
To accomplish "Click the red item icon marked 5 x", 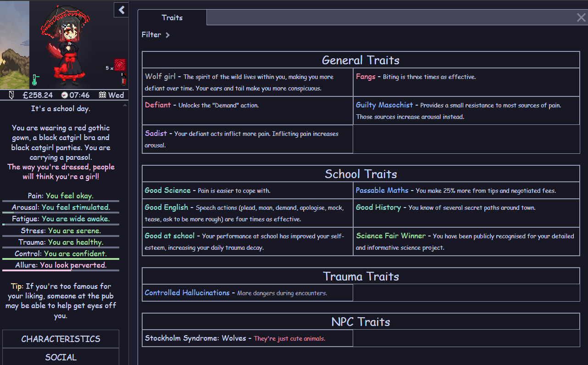I will [x=120, y=65].
